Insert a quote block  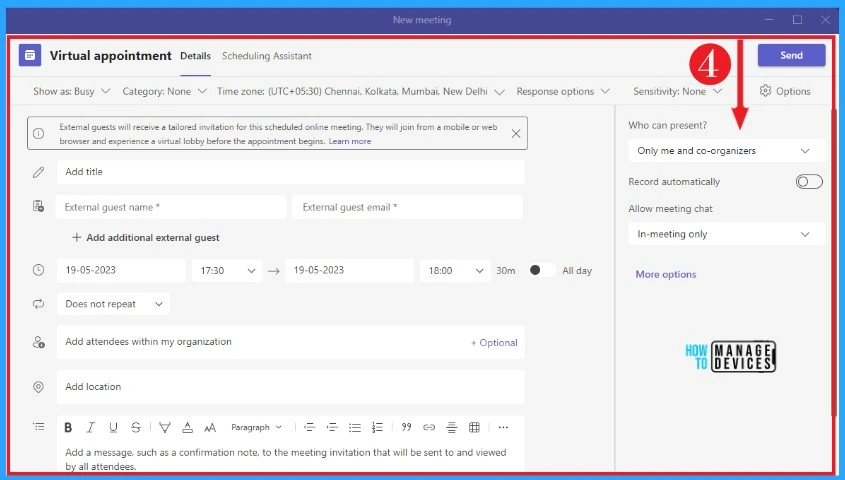pos(406,427)
